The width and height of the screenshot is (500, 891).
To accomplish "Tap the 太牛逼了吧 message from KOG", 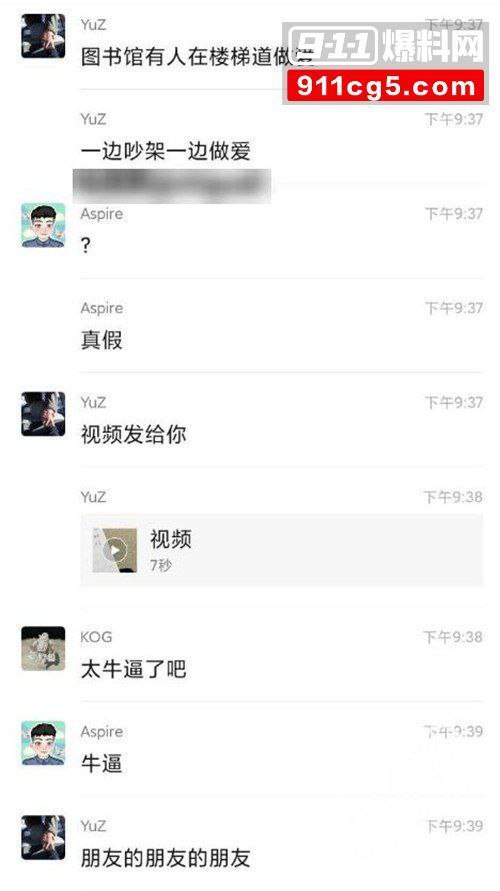I will tap(134, 669).
